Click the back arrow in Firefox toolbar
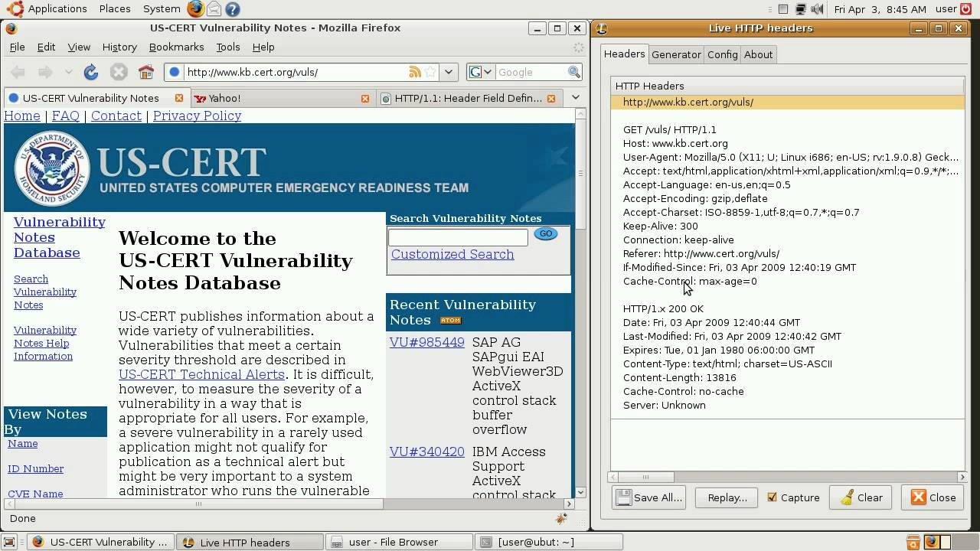This screenshot has width=980, height=551. coord(18,72)
